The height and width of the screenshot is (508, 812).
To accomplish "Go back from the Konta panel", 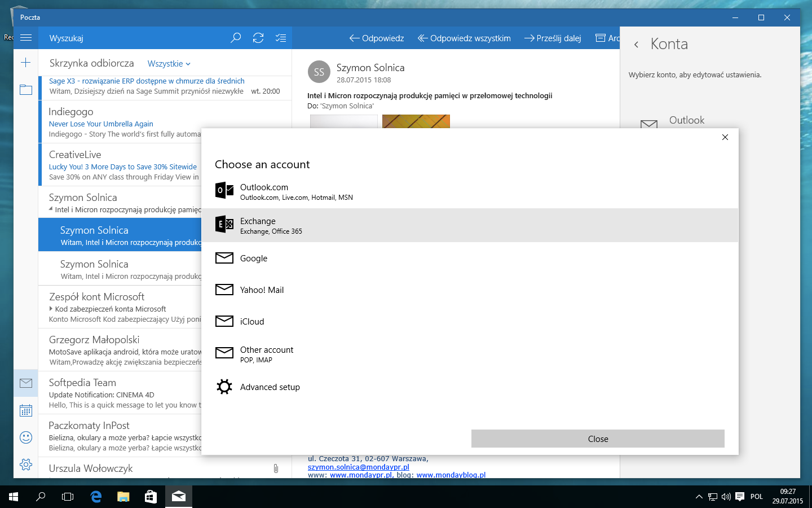I will [636, 44].
